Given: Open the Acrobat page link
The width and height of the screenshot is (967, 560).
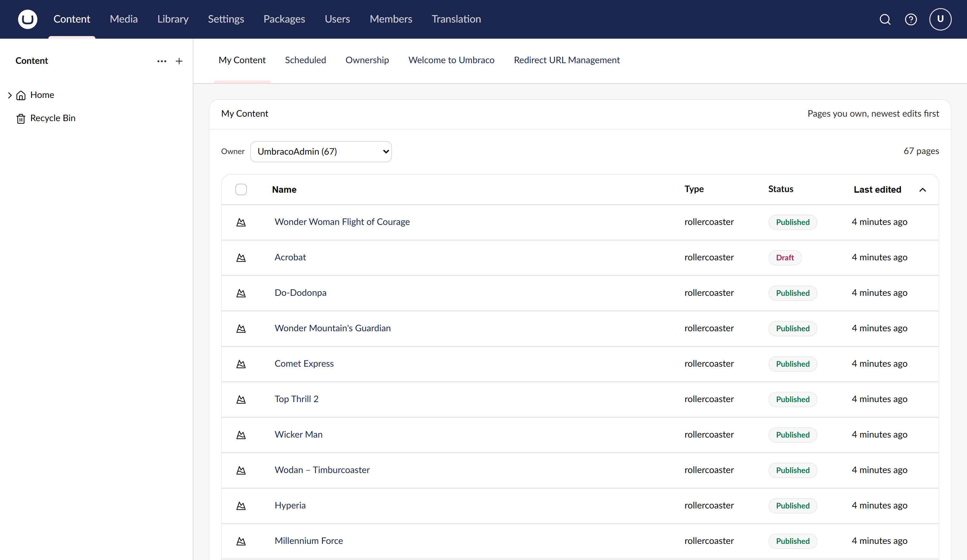Looking at the screenshot, I should (x=290, y=257).
